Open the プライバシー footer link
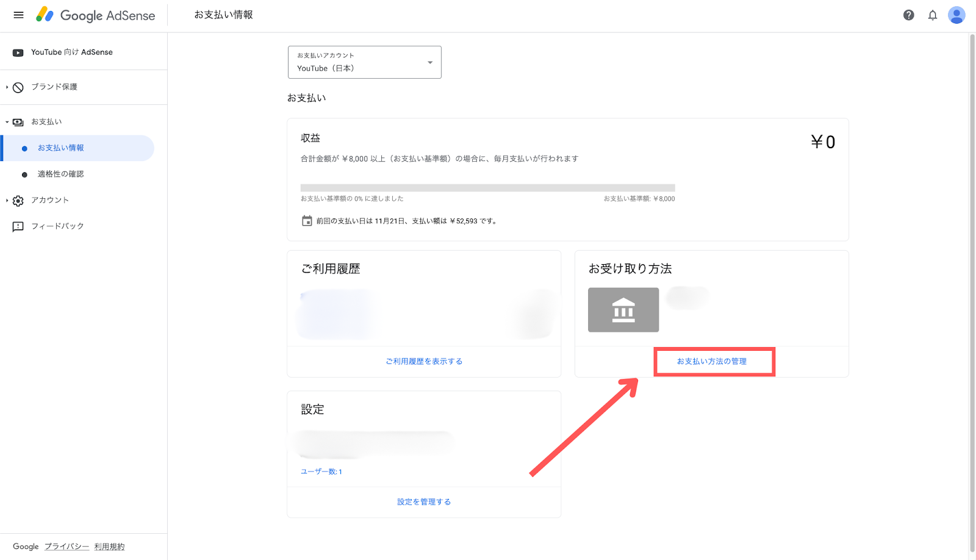The width and height of the screenshot is (976, 560). tap(67, 547)
